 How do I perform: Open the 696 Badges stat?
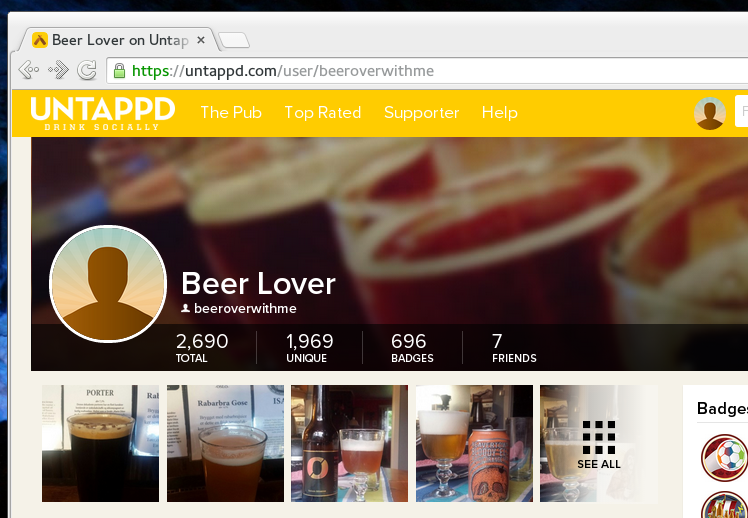tap(412, 348)
